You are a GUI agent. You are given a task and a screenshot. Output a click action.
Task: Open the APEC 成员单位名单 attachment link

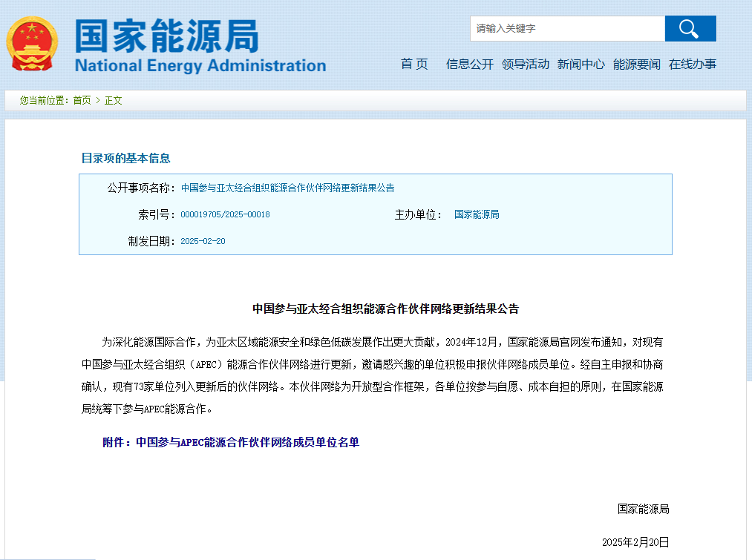[x=231, y=442]
